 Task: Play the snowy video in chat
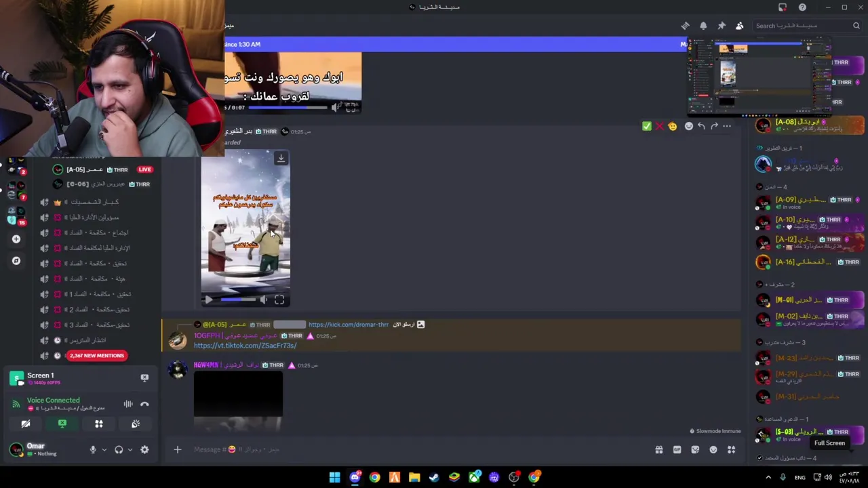(208, 300)
